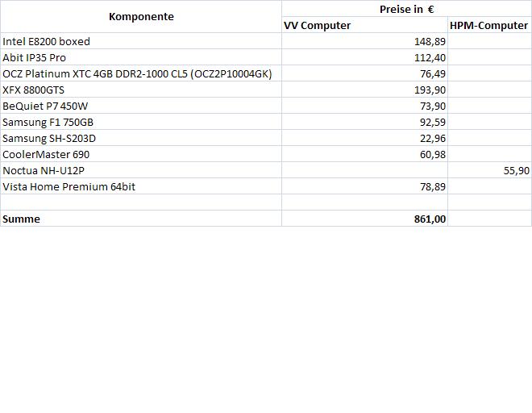The height and width of the screenshot is (413, 532).
Task: Select the Abit IP35 Pro cell
Action: (141, 57)
